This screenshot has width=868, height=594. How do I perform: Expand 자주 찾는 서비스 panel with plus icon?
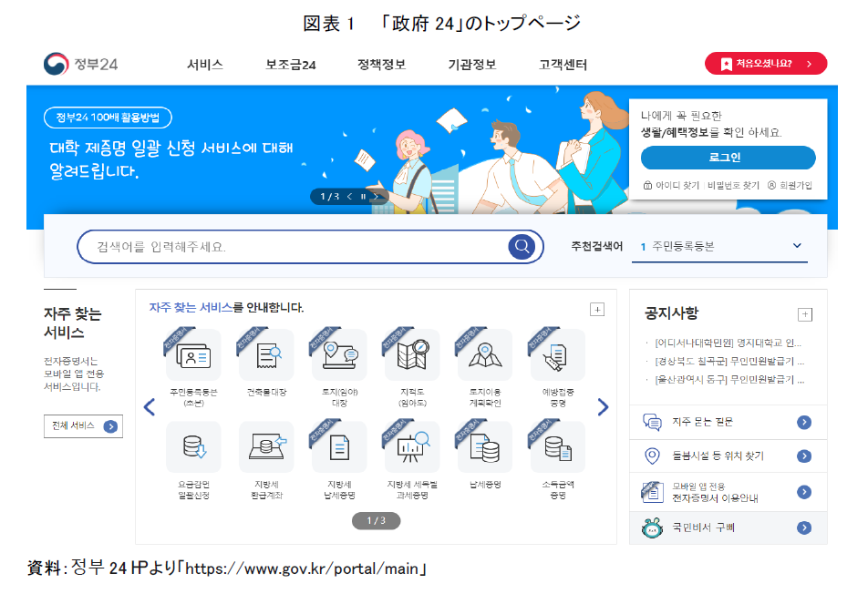[597, 310]
